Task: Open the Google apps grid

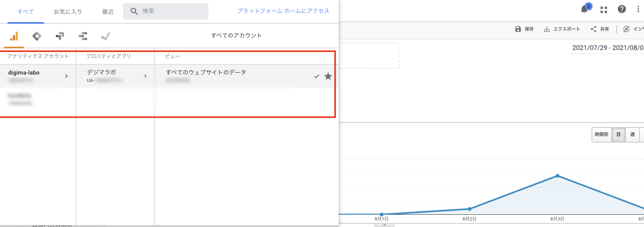Action: pos(604,9)
